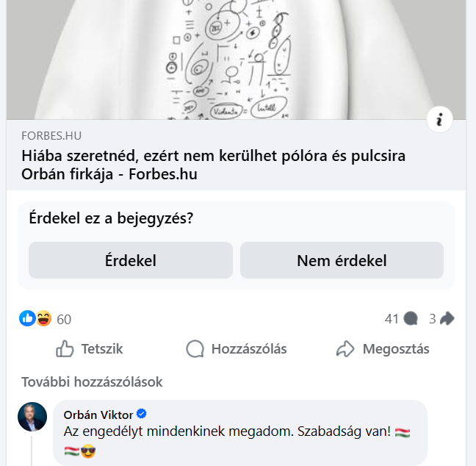
Task: Click the arrow icon beside Megosztás
Action: (345, 349)
